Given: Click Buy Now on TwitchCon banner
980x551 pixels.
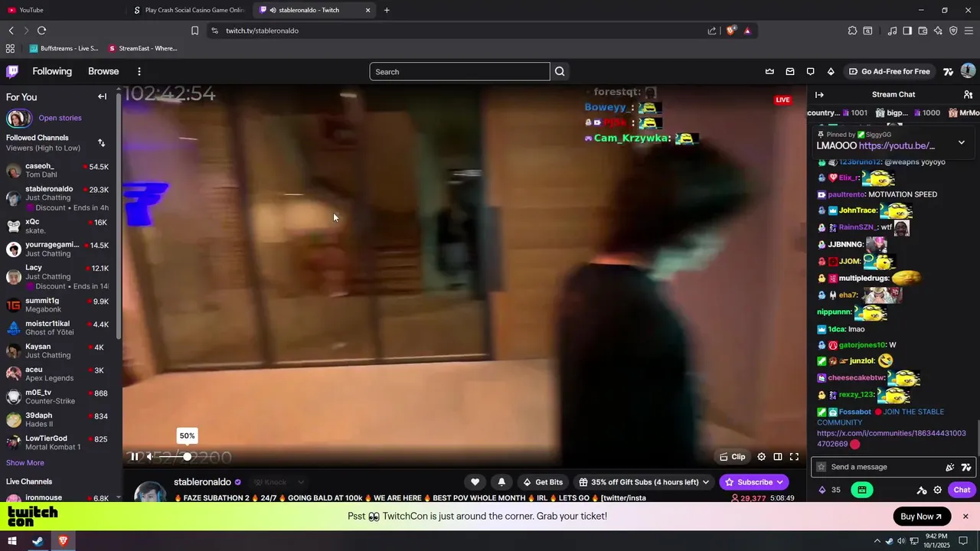Looking at the screenshot, I should point(922,517).
